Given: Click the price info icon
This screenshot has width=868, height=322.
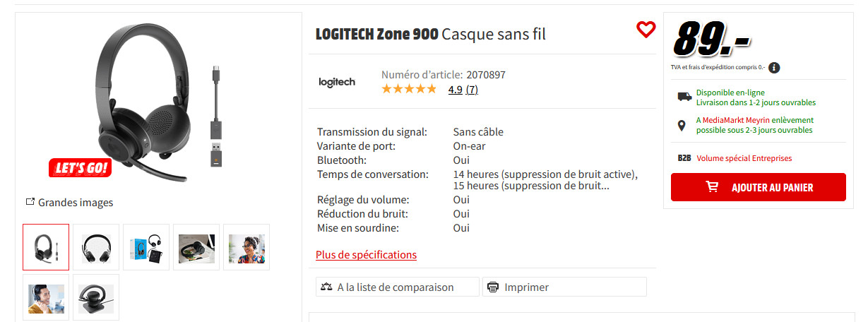Looking at the screenshot, I should click(774, 68).
